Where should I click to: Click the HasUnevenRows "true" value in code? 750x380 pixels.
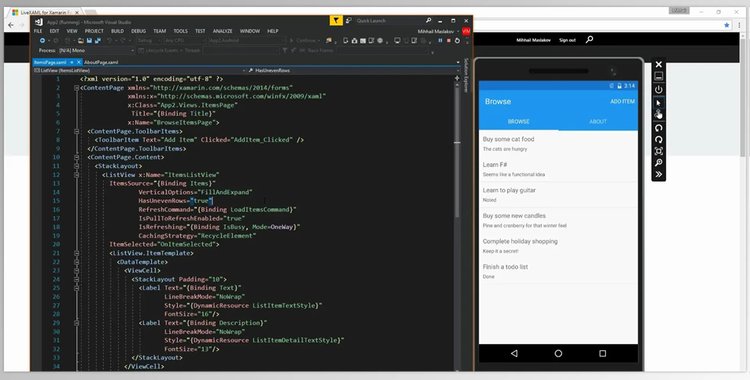click(x=201, y=201)
